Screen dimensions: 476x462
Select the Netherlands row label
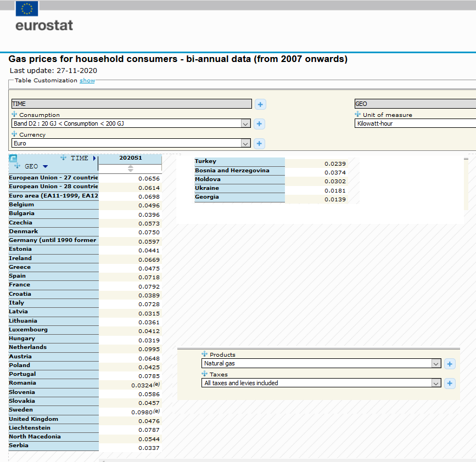click(x=54, y=347)
